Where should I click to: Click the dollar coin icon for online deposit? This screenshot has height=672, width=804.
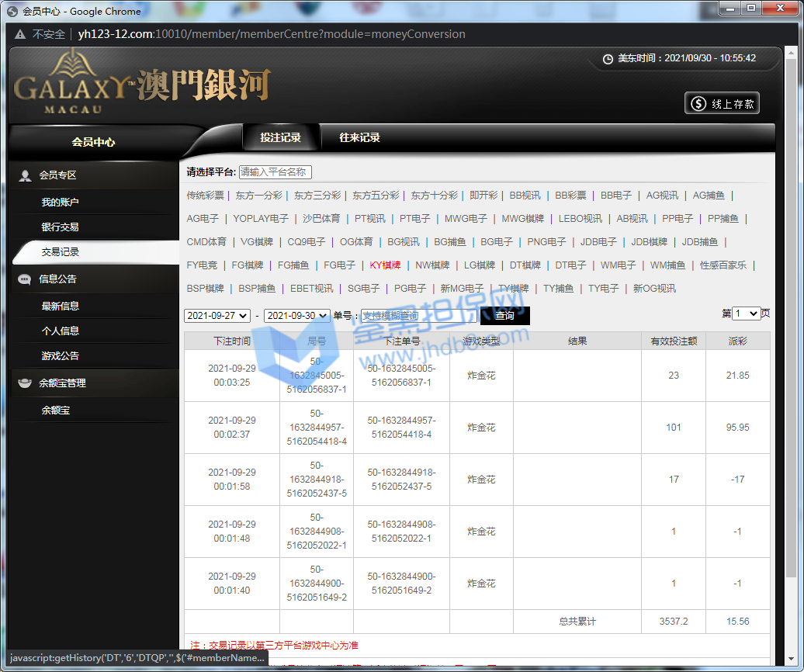click(x=698, y=103)
